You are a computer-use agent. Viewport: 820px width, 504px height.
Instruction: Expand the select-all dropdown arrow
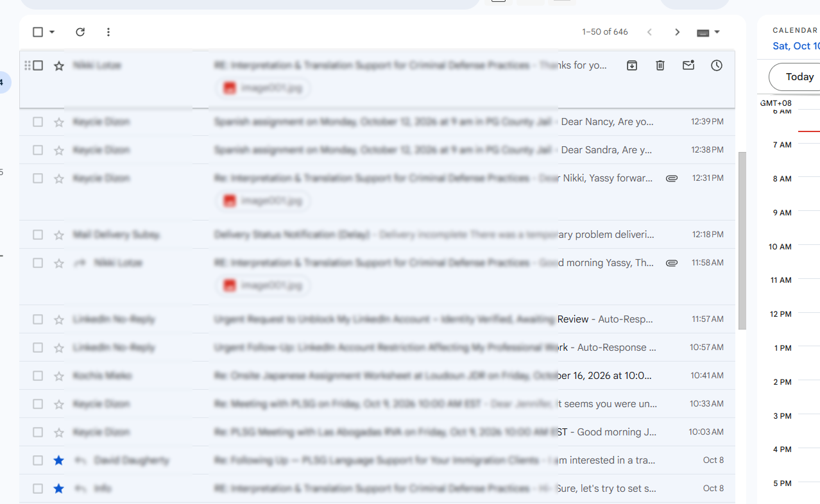click(x=52, y=32)
